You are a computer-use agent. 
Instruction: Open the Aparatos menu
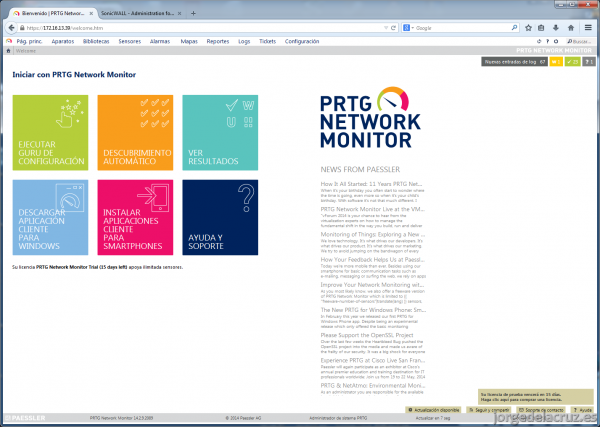pyautogui.click(x=63, y=41)
